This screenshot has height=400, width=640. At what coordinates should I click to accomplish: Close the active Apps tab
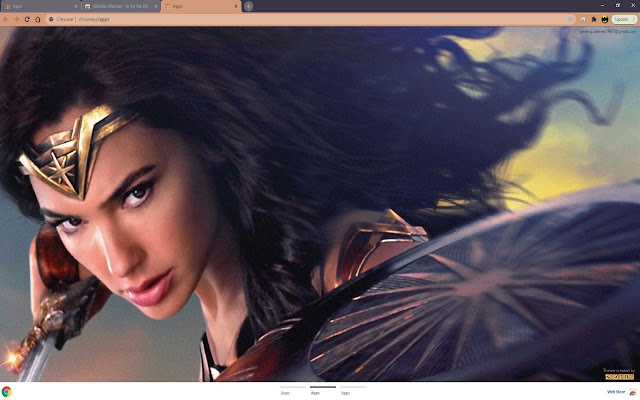tap(236, 7)
